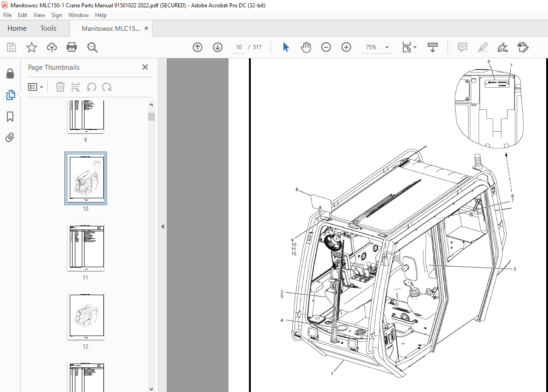Toggle scrolling mode page display tool

[x=433, y=47]
